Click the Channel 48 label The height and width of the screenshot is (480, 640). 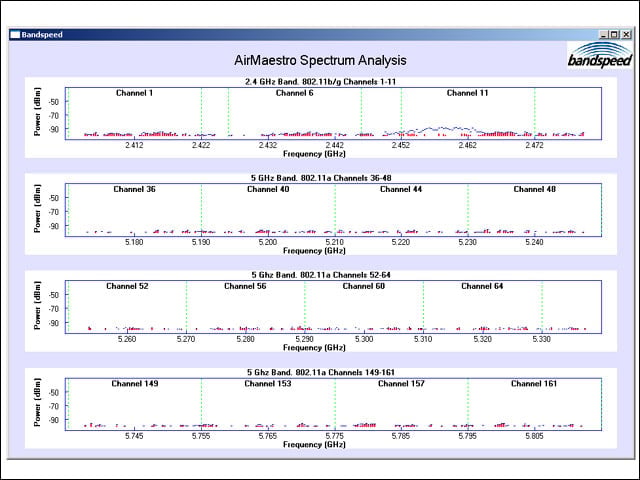coord(534,189)
